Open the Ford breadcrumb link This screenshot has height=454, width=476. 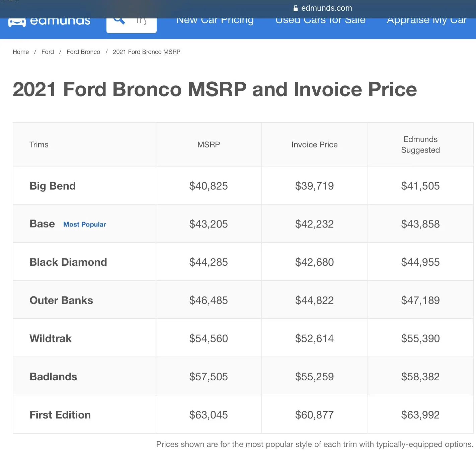[x=48, y=52]
